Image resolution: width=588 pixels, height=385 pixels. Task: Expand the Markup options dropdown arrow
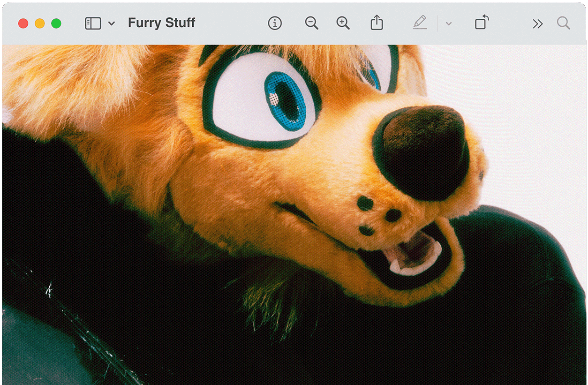[x=449, y=23]
